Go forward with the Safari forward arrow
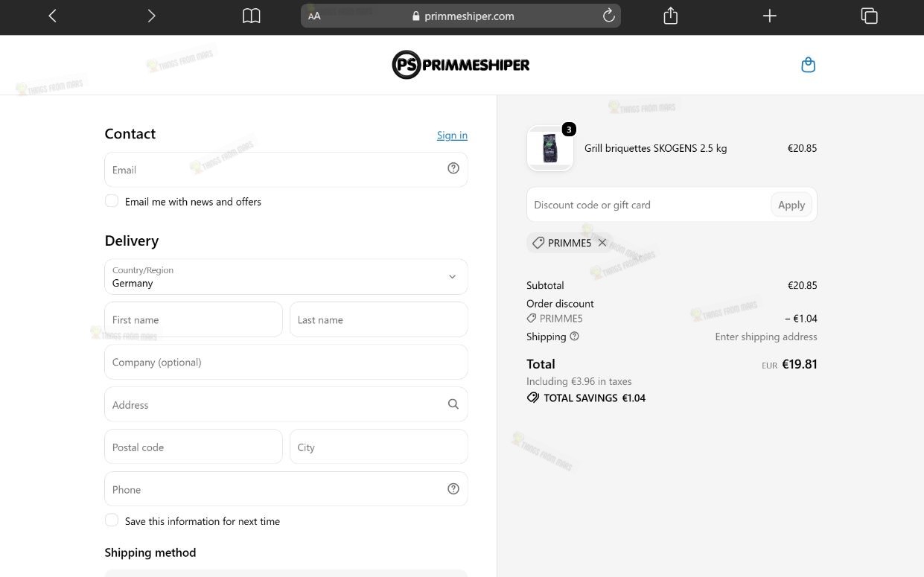 pos(151,16)
